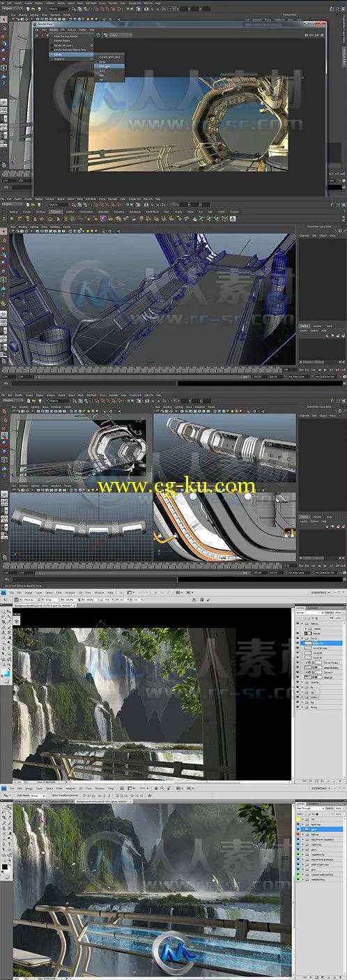Open the Normal blend mode dropdown in Layers
347x980 pixels.
tap(310, 612)
